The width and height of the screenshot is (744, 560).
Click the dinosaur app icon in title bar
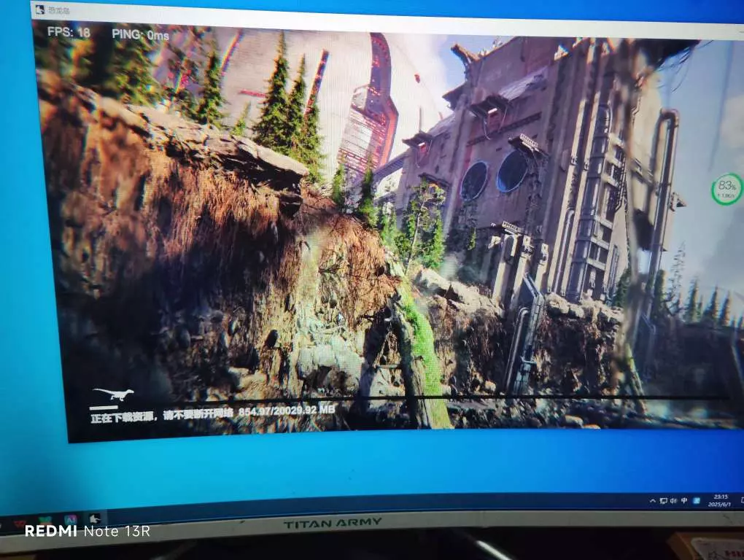coord(40,9)
